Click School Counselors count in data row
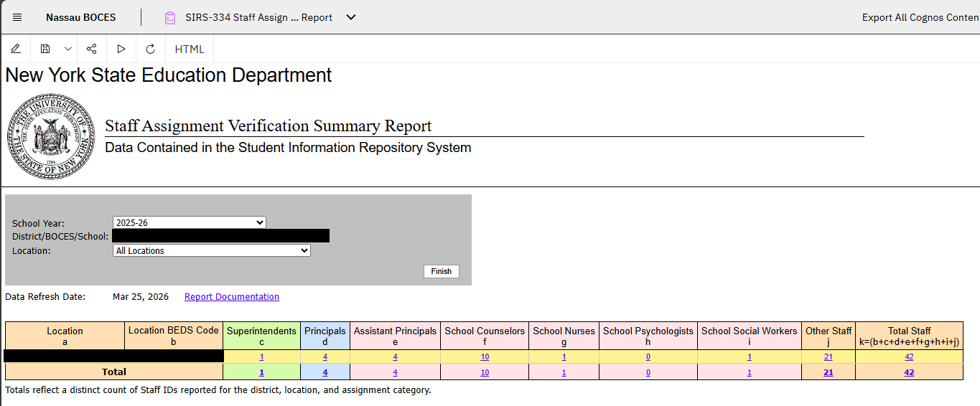 tap(485, 357)
